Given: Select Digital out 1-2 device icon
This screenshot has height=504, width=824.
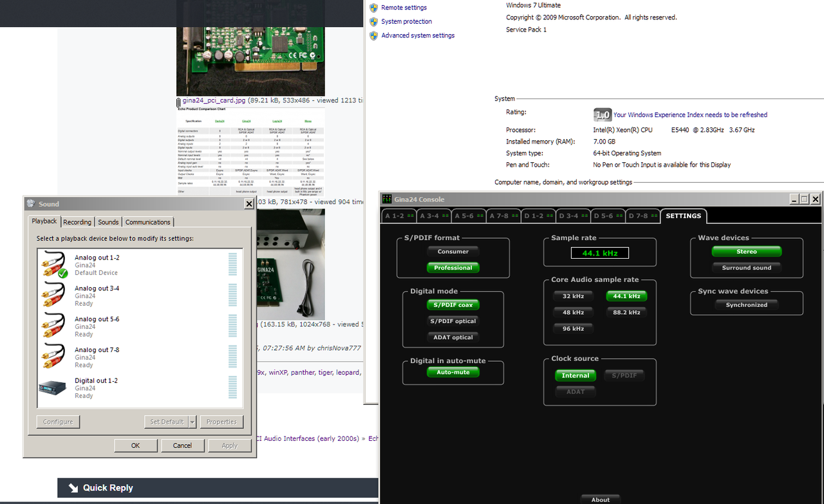Looking at the screenshot, I should tap(53, 387).
